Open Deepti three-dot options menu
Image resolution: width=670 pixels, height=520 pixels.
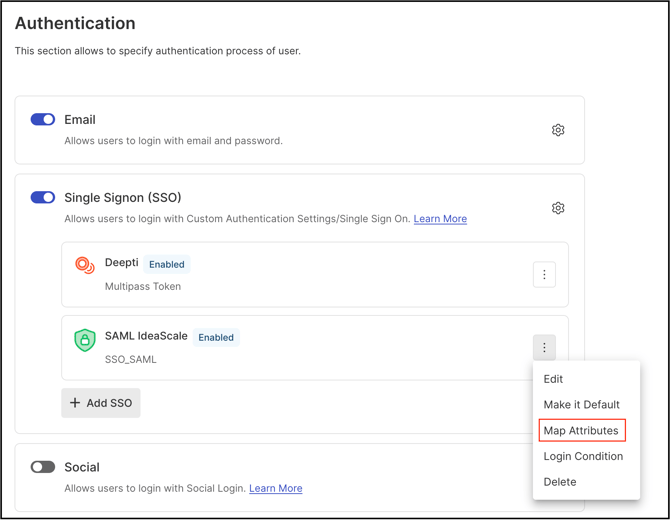pyautogui.click(x=544, y=274)
